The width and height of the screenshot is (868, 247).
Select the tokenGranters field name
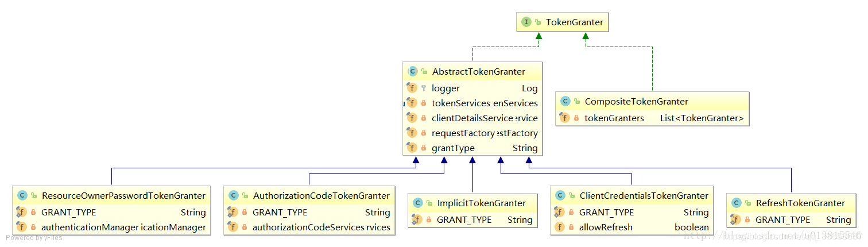click(614, 118)
